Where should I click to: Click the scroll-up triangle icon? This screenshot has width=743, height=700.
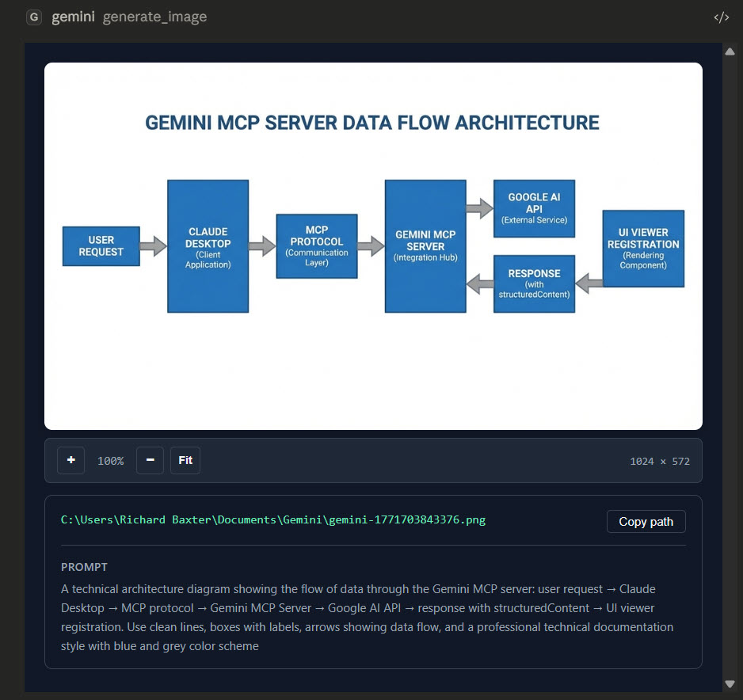(x=730, y=51)
